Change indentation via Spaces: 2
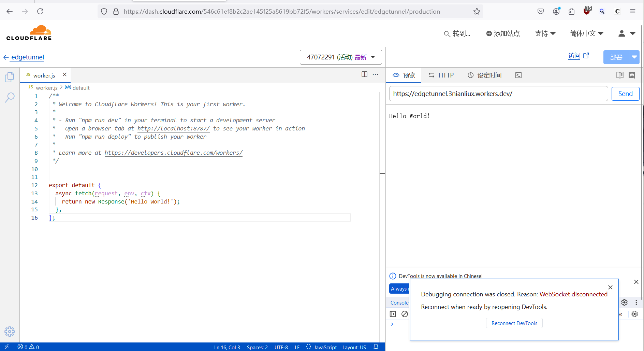Viewport: 644px width, 351px height. click(x=257, y=347)
